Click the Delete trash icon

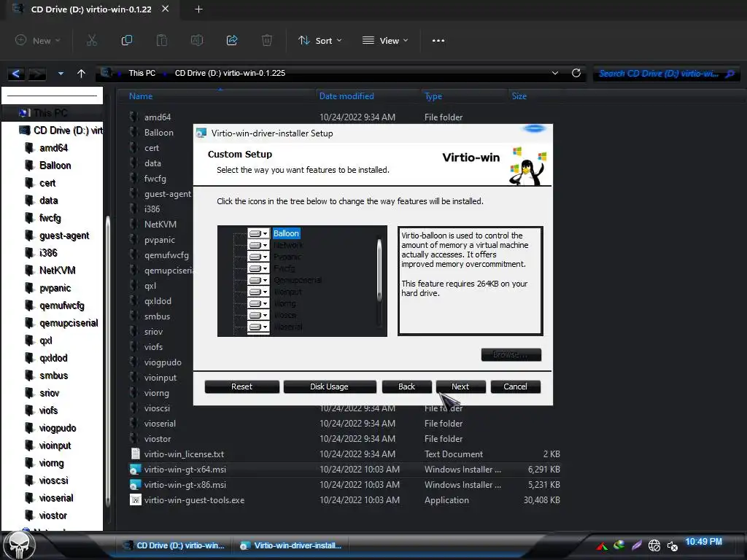[x=267, y=41]
